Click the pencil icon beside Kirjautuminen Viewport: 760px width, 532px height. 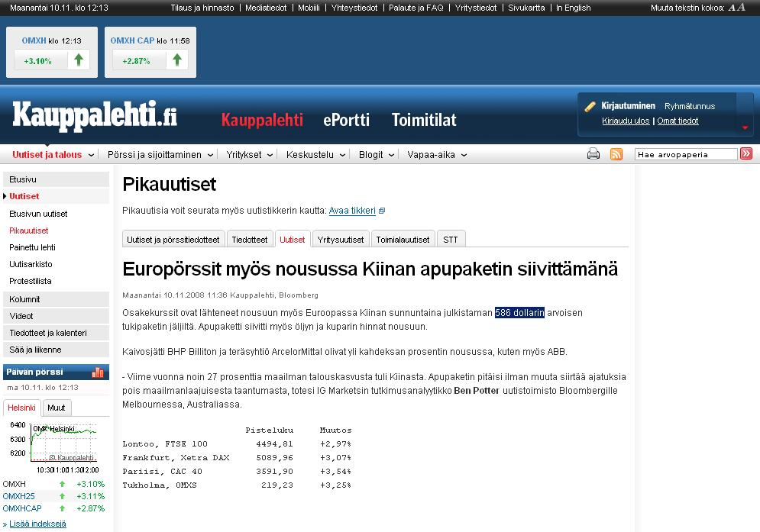pos(590,107)
